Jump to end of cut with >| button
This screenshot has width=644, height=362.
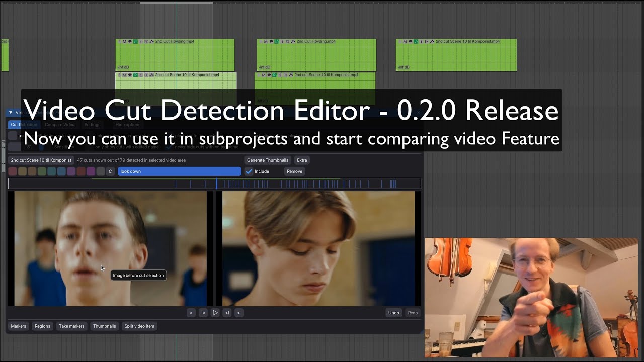point(227,313)
